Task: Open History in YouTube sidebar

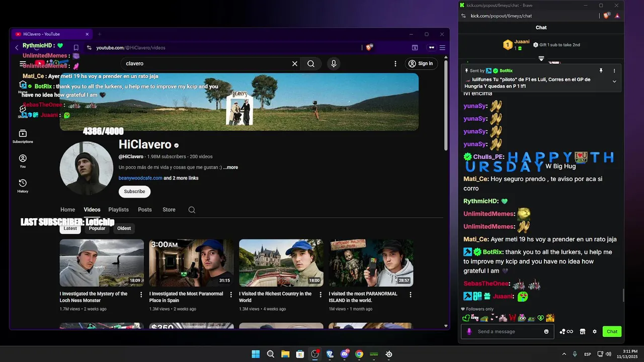Action: [x=23, y=186]
